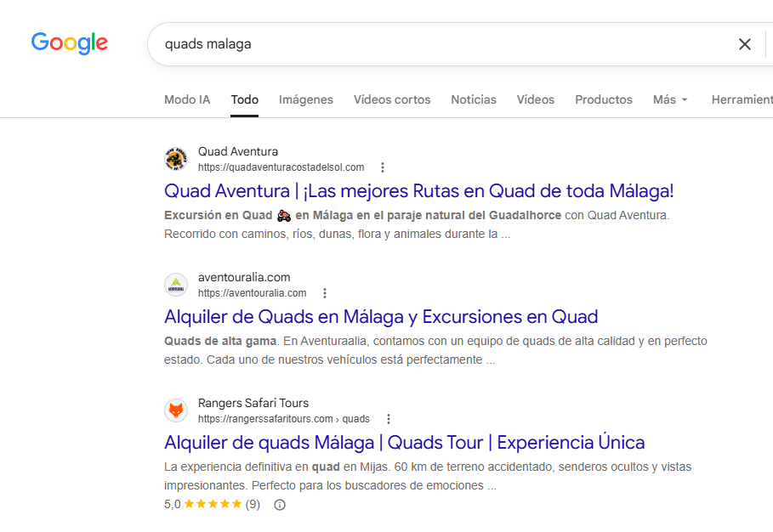This screenshot has width=773, height=532.
Task: Click the https://aventouralia.com URL
Action: click(253, 293)
